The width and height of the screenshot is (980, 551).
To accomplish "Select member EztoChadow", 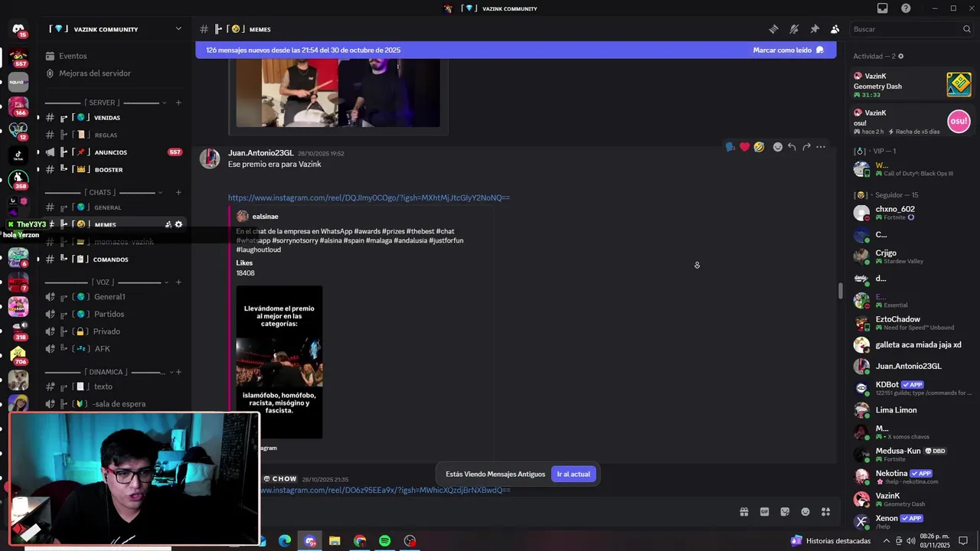I will point(912,323).
